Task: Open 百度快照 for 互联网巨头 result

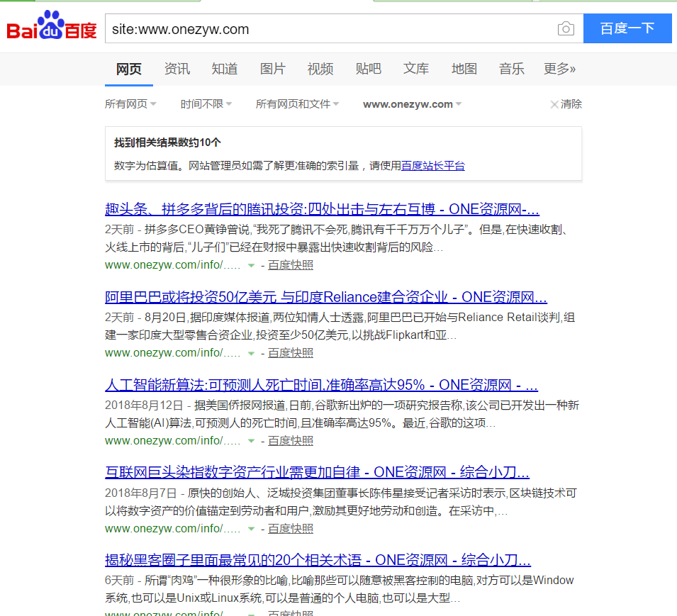Action: point(291,529)
